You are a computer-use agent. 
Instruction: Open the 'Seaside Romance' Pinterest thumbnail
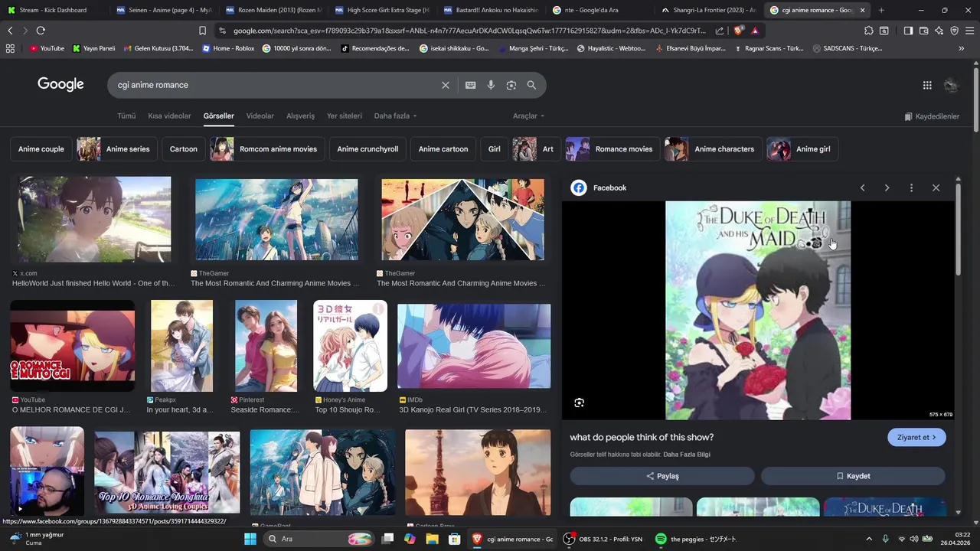coord(266,346)
